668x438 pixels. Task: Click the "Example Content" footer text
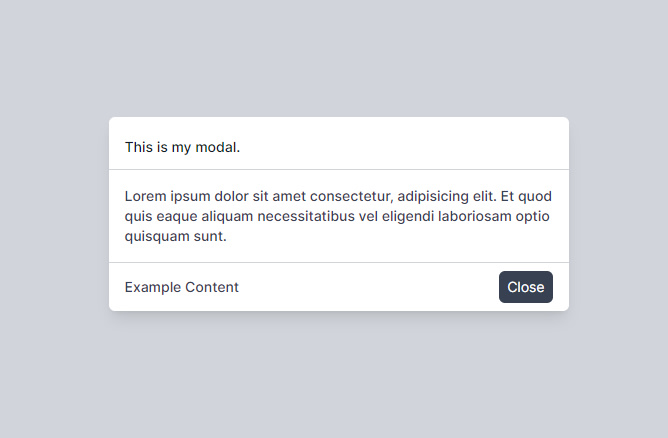point(182,288)
